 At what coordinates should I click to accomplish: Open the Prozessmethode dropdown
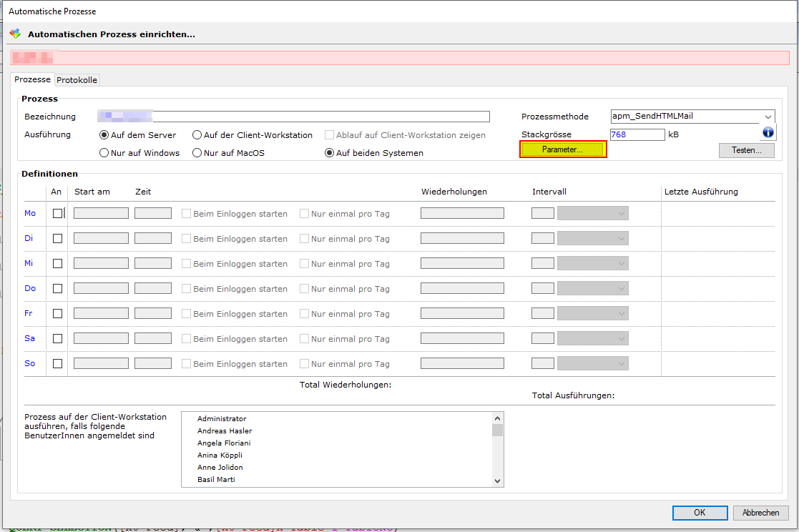click(768, 117)
